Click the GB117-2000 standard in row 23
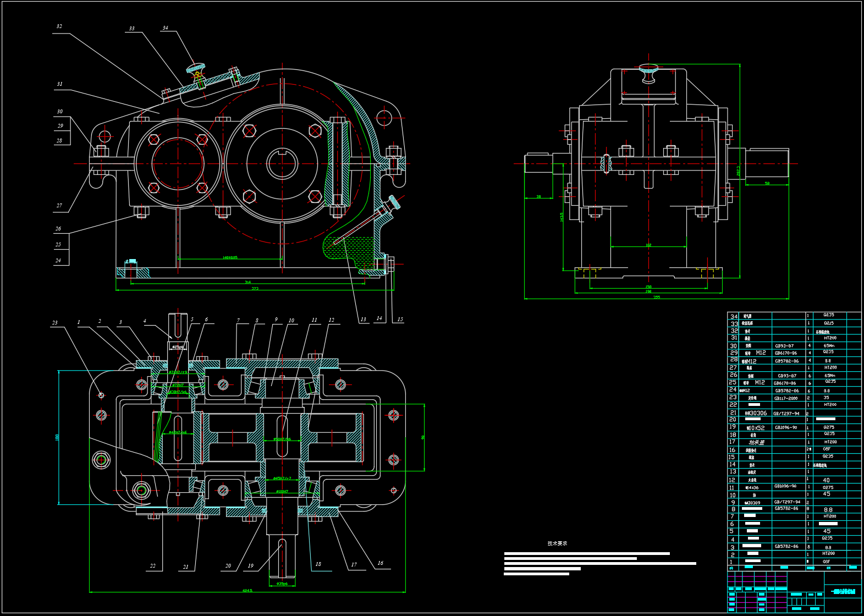 (x=786, y=398)
